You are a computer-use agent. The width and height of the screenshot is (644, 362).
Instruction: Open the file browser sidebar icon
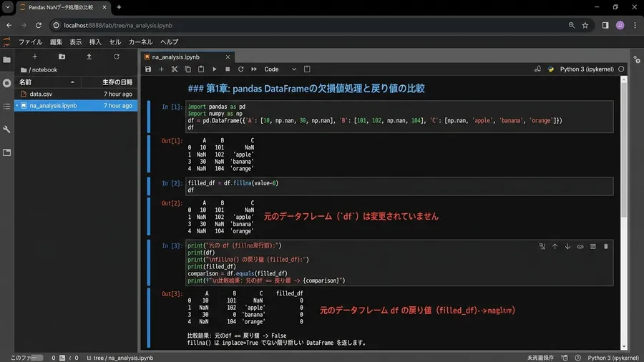(x=7, y=60)
